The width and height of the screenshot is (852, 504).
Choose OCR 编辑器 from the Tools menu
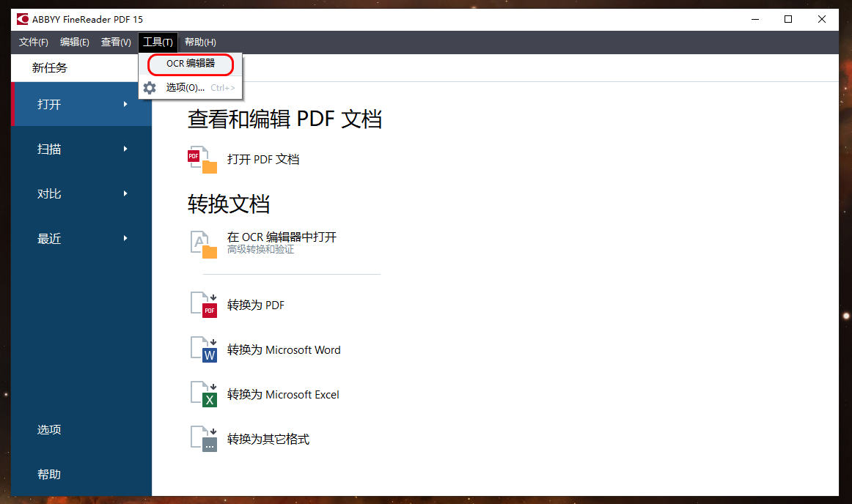pos(190,64)
